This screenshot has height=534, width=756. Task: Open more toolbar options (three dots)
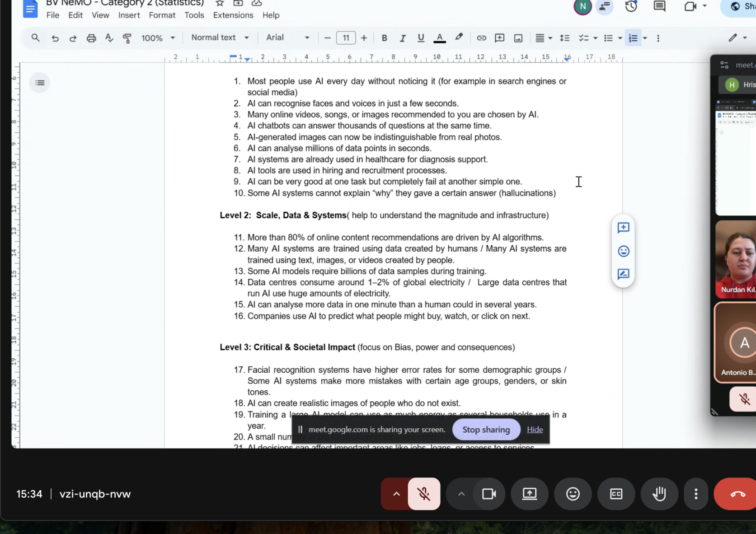coord(658,38)
